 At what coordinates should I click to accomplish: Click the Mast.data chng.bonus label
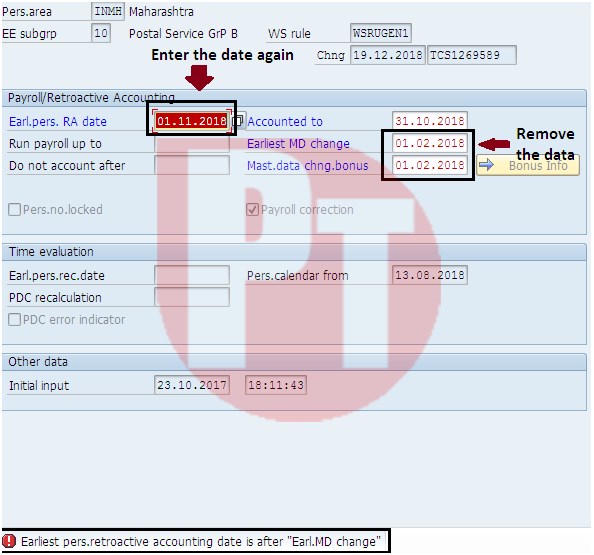tap(308, 166)
